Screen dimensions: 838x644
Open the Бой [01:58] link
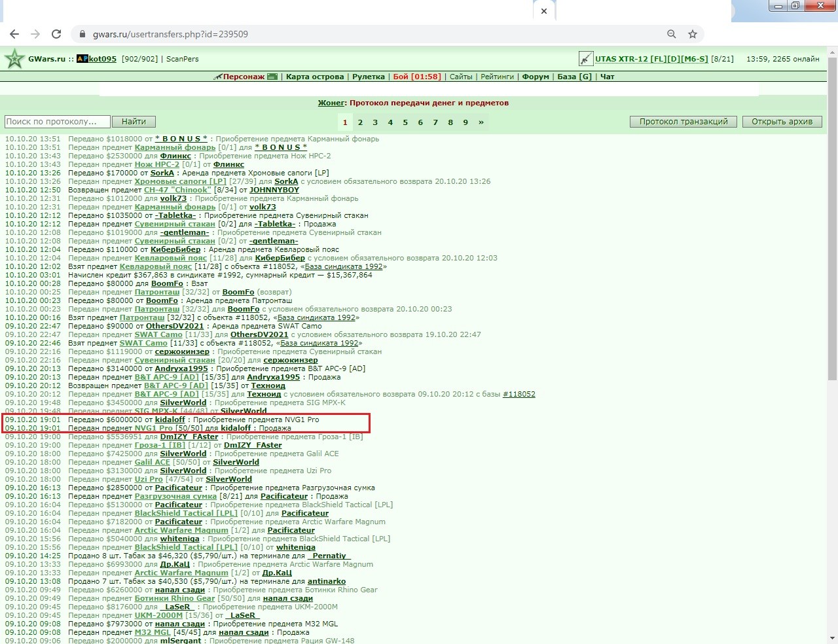417,77
